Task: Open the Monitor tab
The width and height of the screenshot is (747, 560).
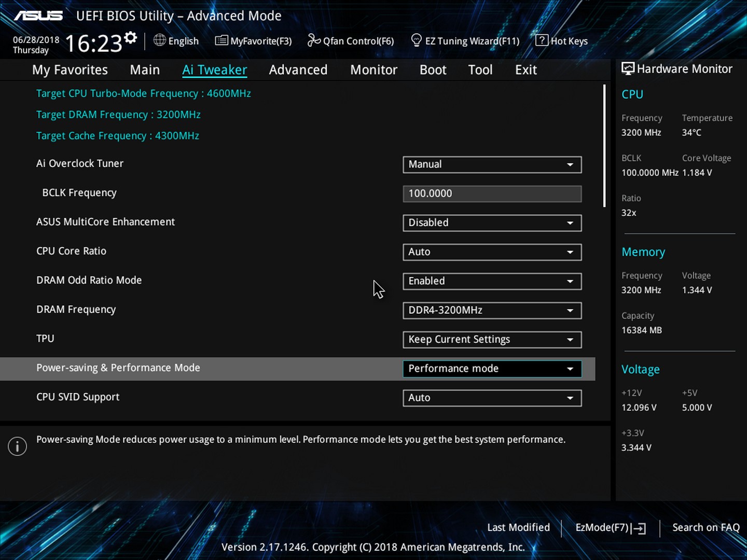Action: point(374,70)
